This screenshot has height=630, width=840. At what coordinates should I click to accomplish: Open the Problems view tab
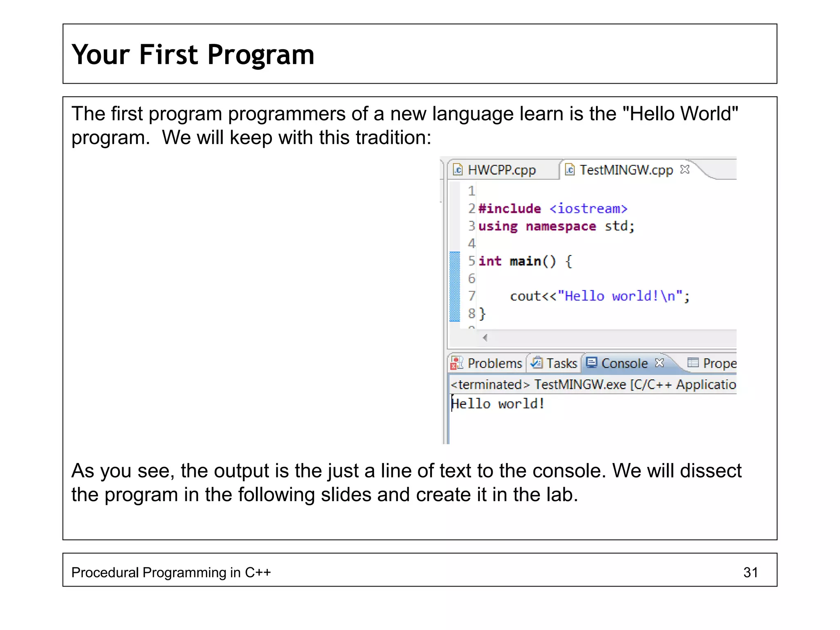[x=487, y=363]
